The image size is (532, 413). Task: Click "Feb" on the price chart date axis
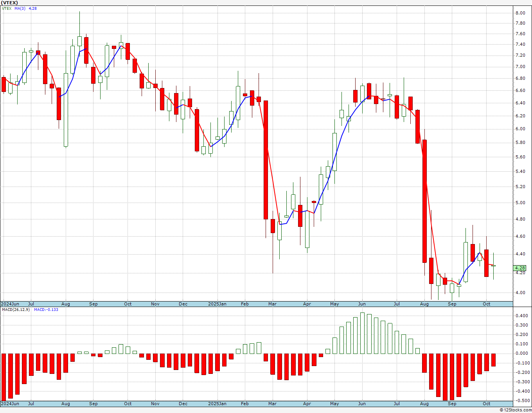click(245, 304)
